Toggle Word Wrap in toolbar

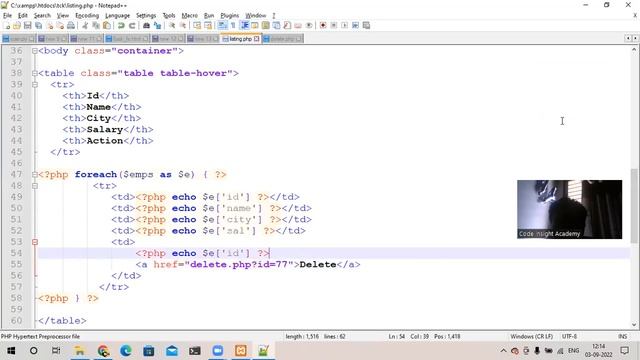click(222, 25)
